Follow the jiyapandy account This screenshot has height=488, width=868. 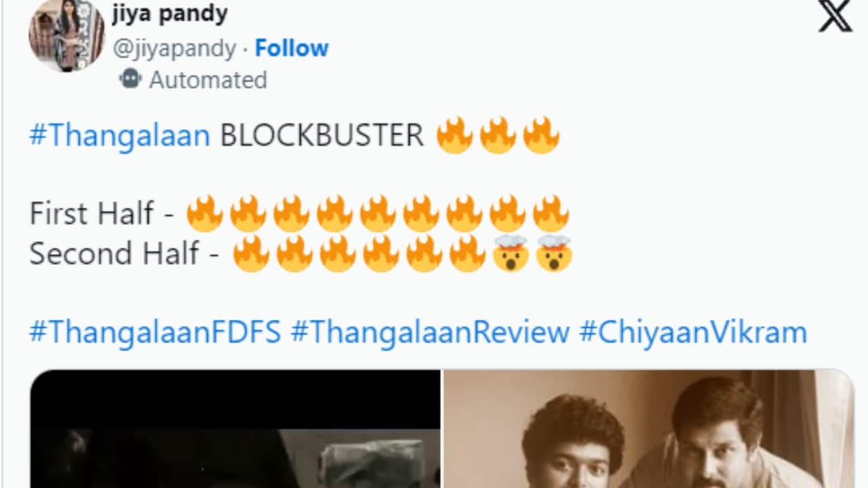click(292, 48)
